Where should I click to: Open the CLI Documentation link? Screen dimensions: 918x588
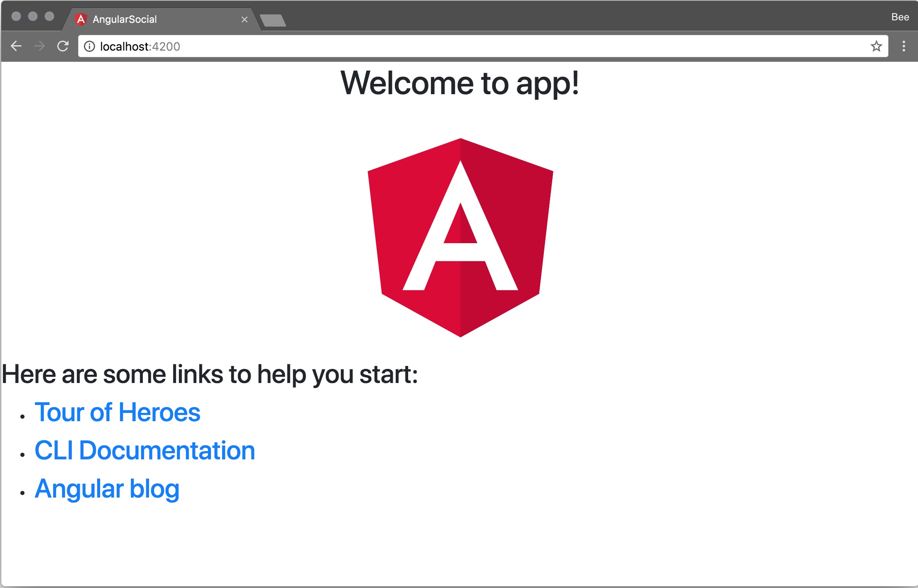[145, 451]
